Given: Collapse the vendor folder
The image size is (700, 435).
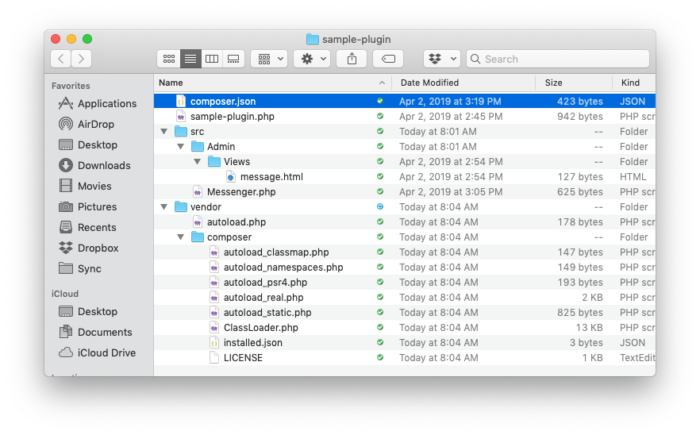Looking at the screenshot, I should click(x=164, y=207).
